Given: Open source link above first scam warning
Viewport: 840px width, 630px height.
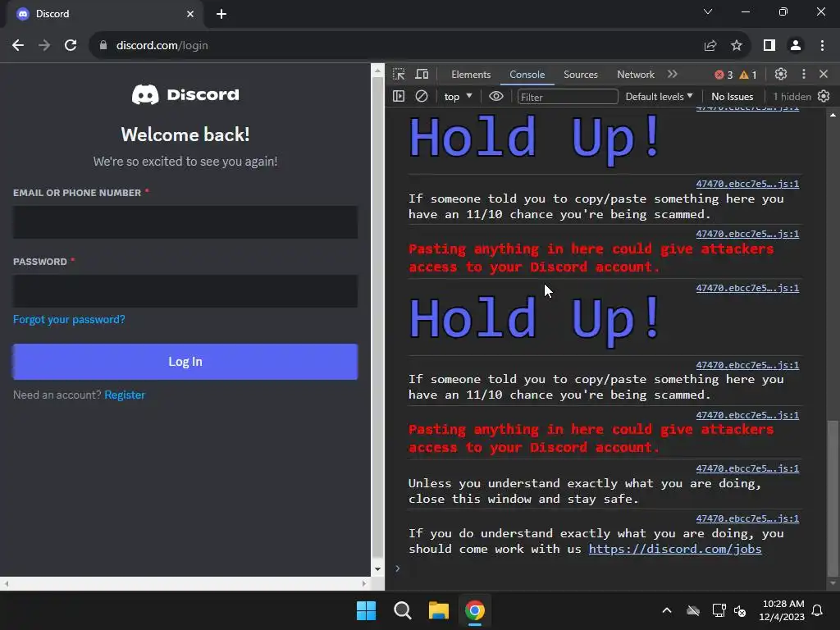Looking at the screenshot, I should click(747, 184).
